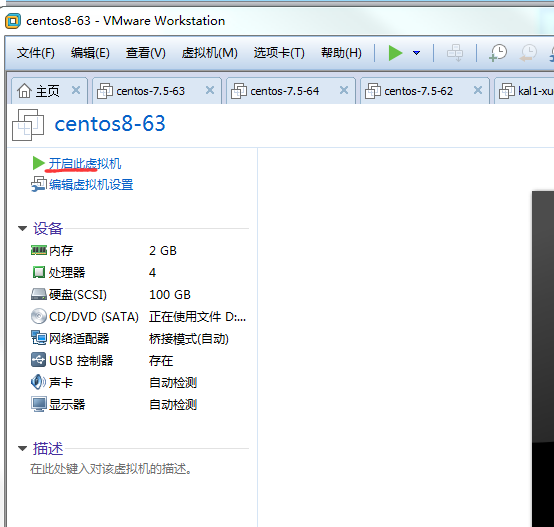Screen dimensions: 554x527
Task: Collapse the 描述 section
Action: coord(22,449)
